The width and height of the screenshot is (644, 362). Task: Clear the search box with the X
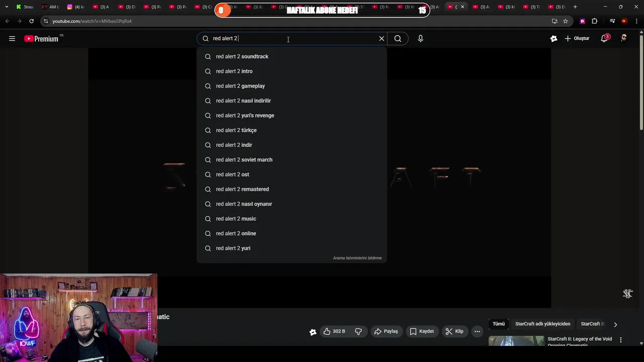[x=381, y=39]
